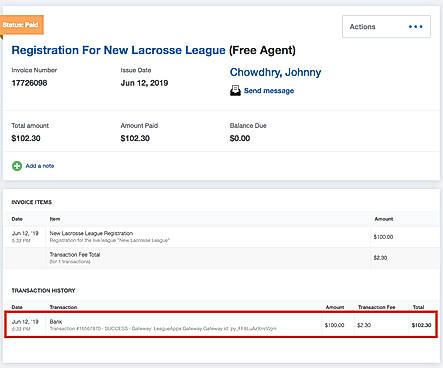Click the green Add a note plus icon
Viewport: 443px width, 368px height.
tap(17, 166)
